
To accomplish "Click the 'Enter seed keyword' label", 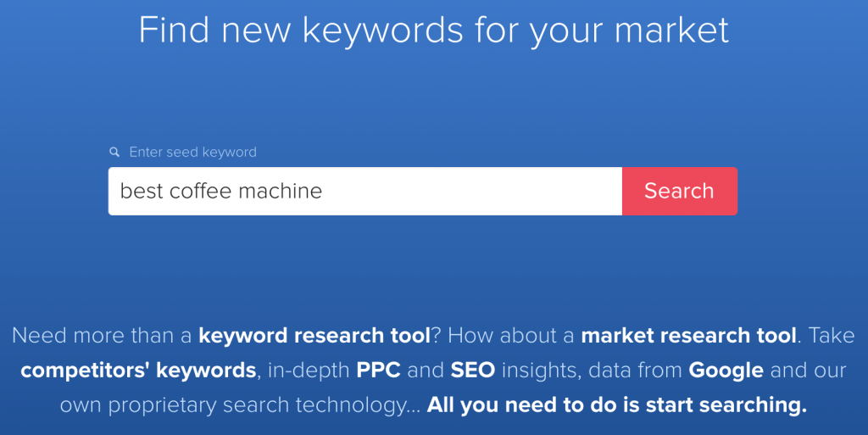I will coord(192,152).
